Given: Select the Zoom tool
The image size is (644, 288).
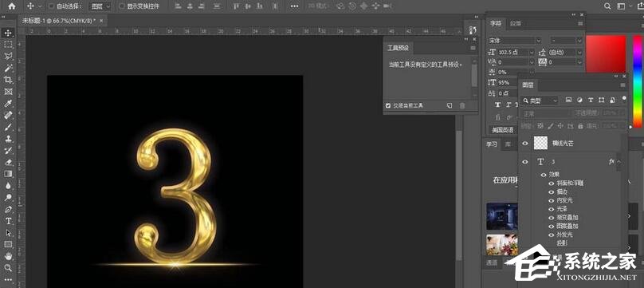Looking at the screenshot, I should pos(8,268).
